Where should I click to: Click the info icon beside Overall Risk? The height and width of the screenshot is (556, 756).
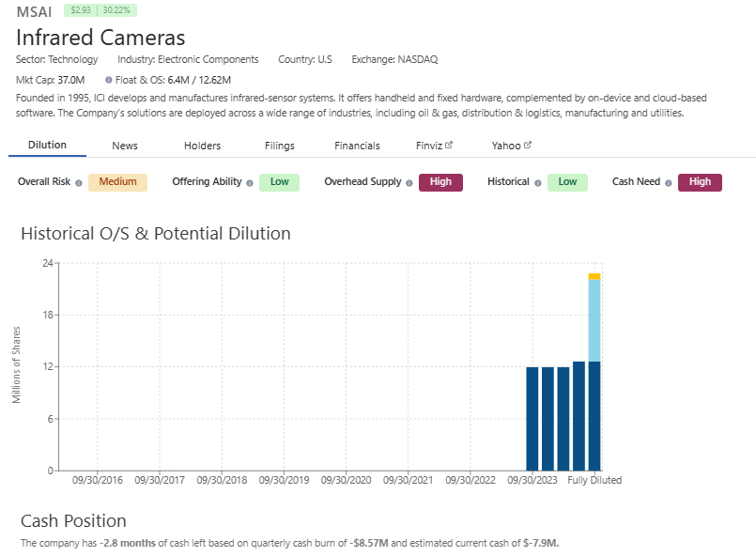pyautogui.click(x=79, y=183)
